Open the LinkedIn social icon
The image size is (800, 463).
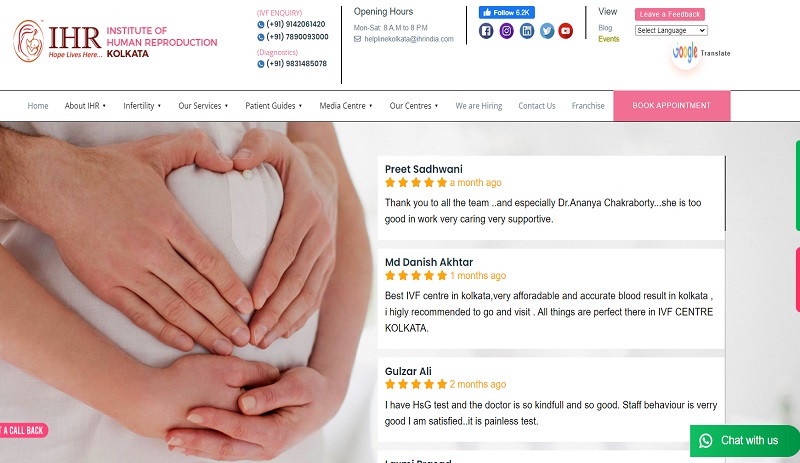coord(527,31)
